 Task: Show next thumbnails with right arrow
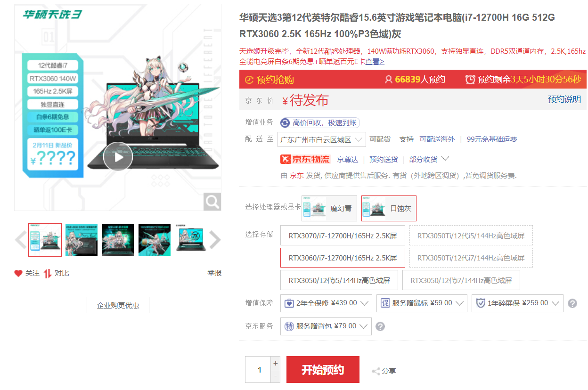pyautogui.click(x=215, y=240)
